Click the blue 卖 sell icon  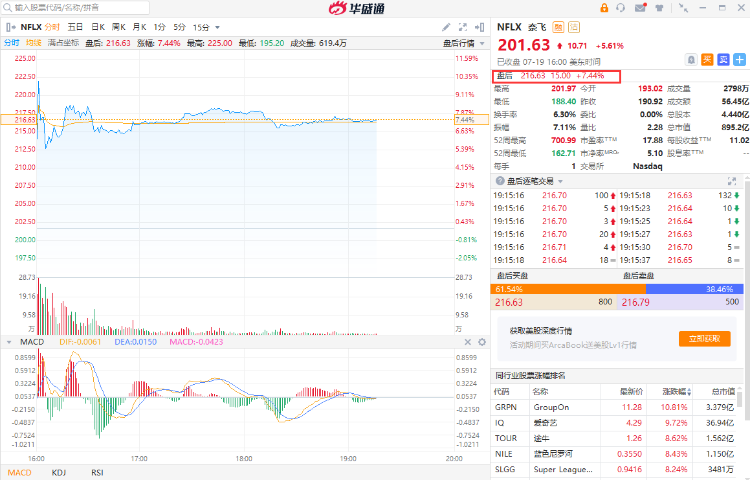(722, 59)
